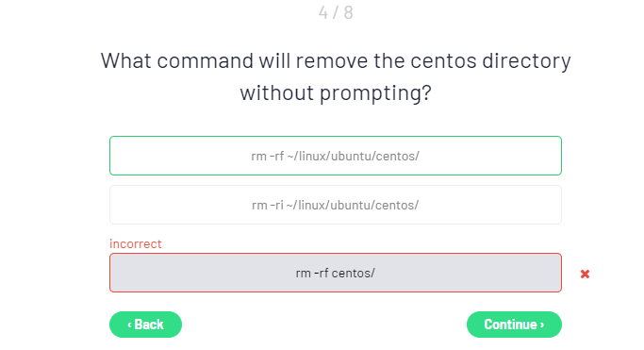Click the words without prompting in the question
Viewport: 644px width, 350px height.
(336, 92)
